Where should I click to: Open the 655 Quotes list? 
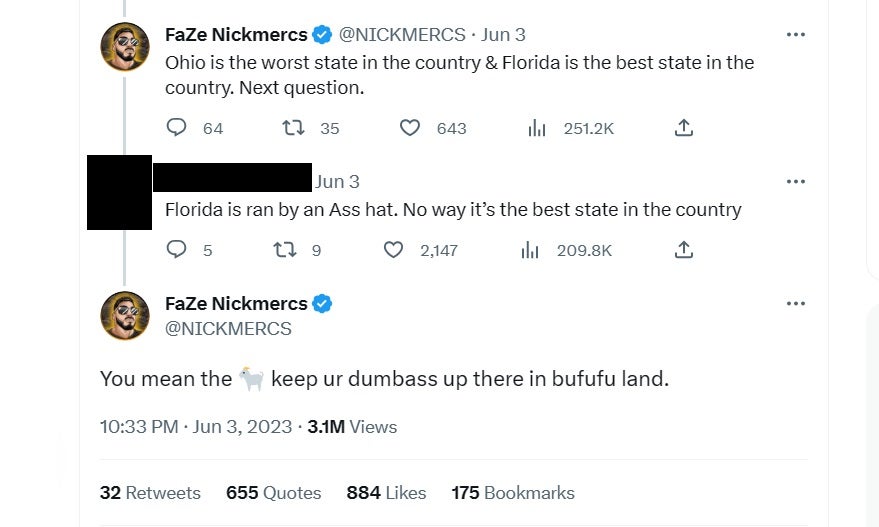pos(273,493)
